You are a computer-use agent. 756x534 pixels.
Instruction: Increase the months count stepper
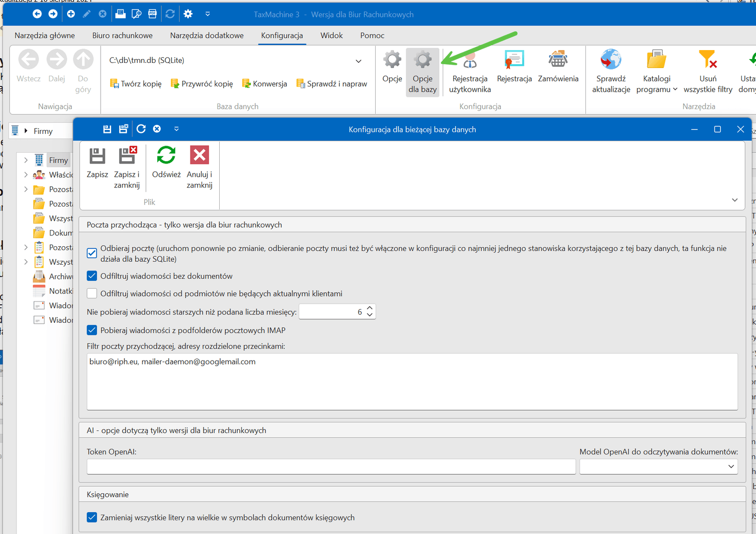click(x=370, y=308)
